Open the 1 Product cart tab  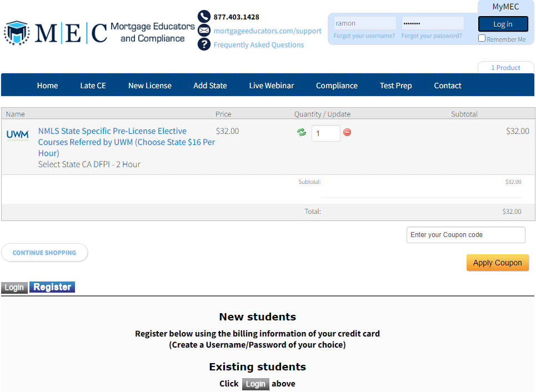pyautogui.click(x=505, y=67)
